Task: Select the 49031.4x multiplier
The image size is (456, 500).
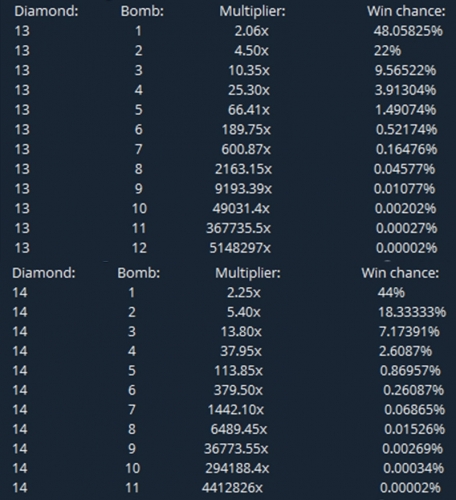Action: tap(241, 208)
